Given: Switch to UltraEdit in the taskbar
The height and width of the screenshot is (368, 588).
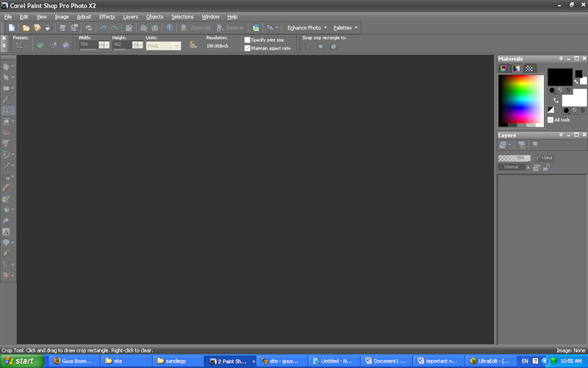Looking at the screenshot, I should [490, 361].
